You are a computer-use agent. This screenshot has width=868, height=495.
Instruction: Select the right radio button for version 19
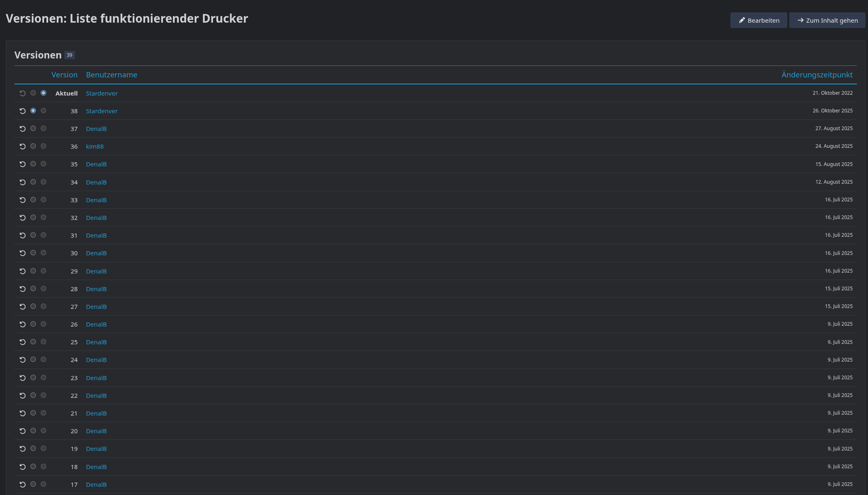(x=44, y=448)
